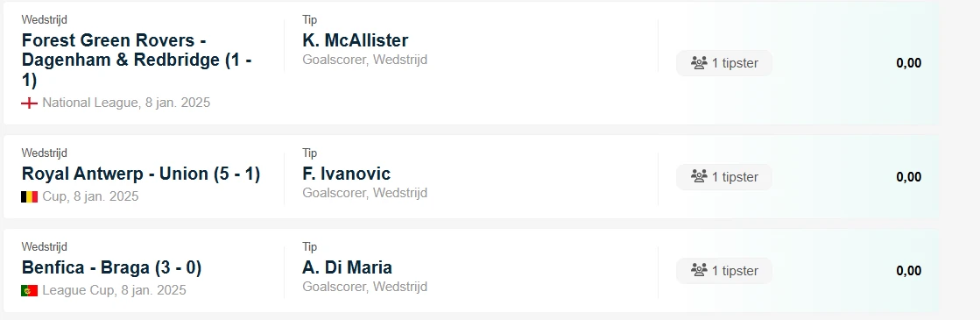Viewport: 980px width, 320px height.
Task: Click the Belgium flag icon beside Cup
Action: click(x=30, y=196)
